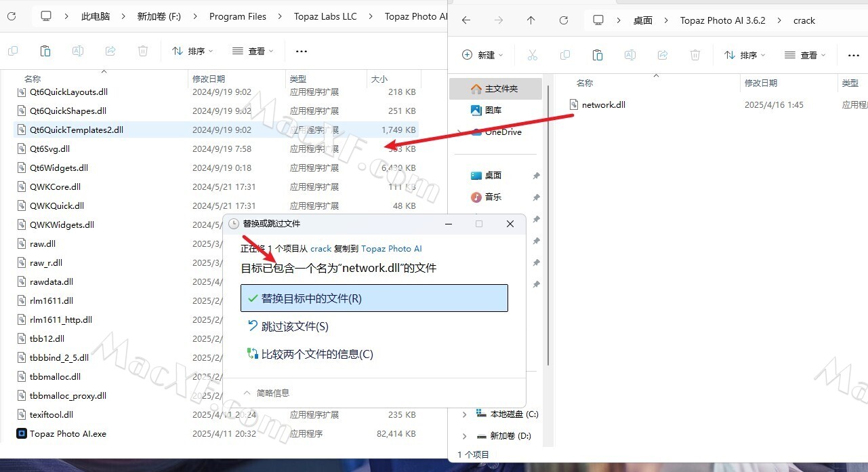This screenshot has width=868, height=472.
Task: Click the refresh icon in crack window
Action: point(564,20)
